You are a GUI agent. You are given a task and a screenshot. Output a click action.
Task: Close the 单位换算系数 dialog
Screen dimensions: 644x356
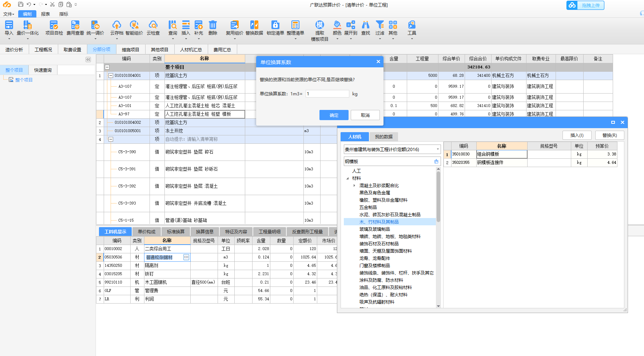(378, 62)
